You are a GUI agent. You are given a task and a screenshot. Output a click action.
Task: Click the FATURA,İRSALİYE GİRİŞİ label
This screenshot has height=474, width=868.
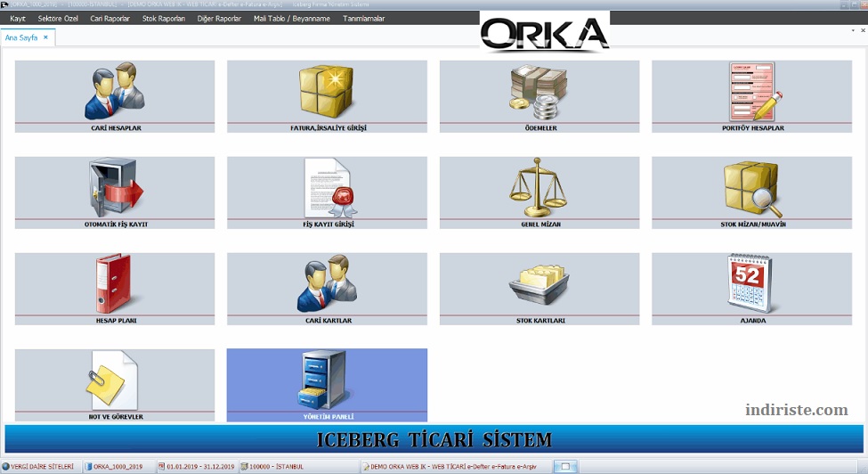(x=329, y=128)
